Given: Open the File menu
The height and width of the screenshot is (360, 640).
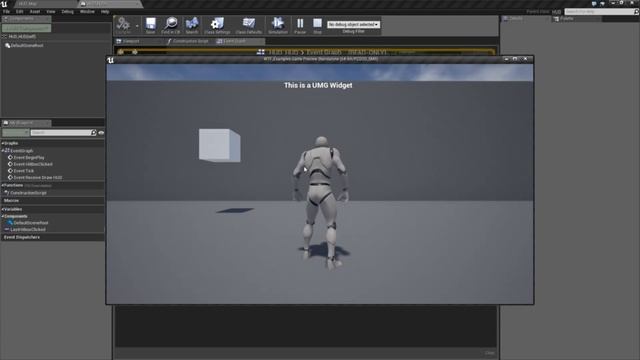Looking at the screenshot, I should pyautogui.click(x=7, y=11).
